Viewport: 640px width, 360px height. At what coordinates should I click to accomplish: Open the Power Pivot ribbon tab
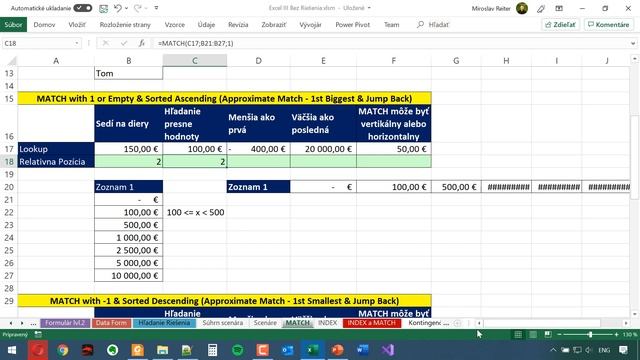pos(352,24)
